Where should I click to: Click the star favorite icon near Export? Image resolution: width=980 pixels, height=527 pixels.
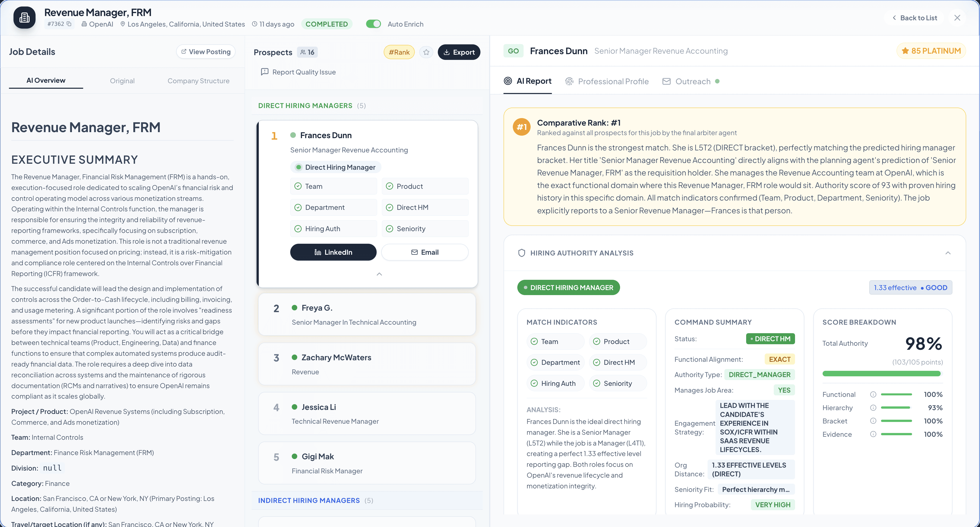tap(426, 52)
